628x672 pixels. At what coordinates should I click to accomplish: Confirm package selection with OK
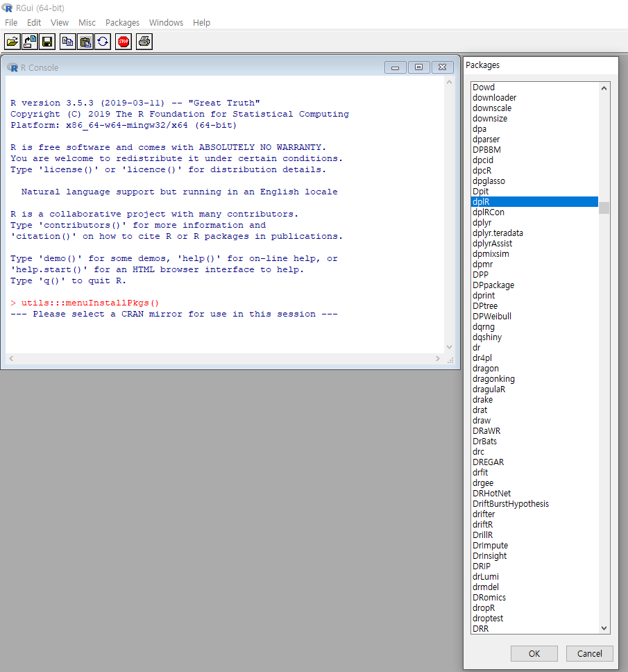(x=534, y=653)
